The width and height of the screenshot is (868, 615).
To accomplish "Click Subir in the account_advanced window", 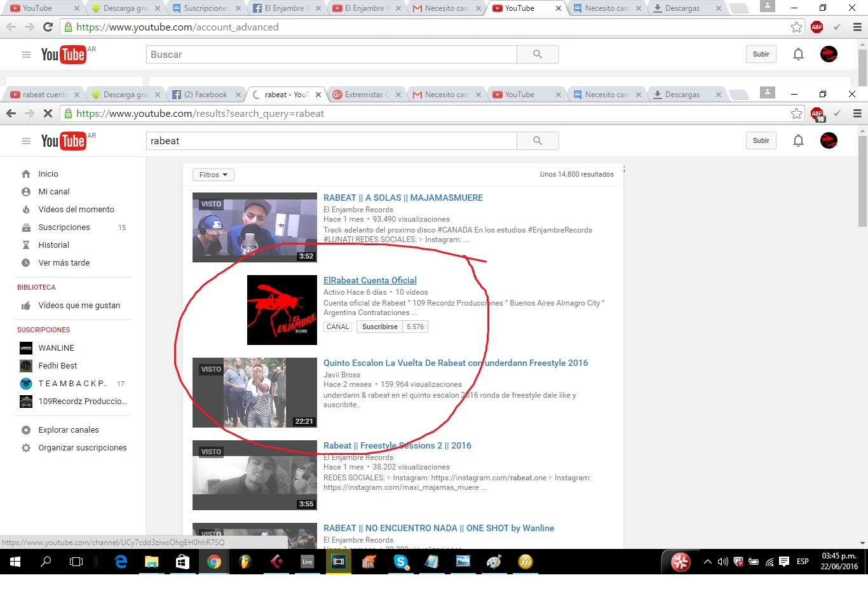I will [761, 54].
